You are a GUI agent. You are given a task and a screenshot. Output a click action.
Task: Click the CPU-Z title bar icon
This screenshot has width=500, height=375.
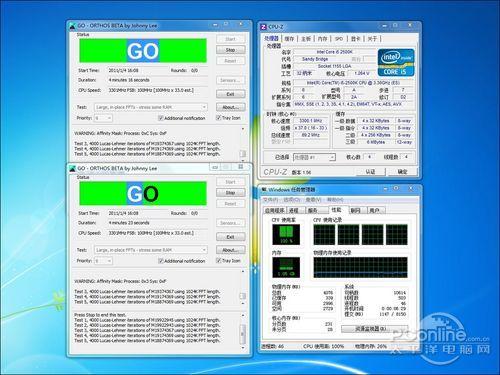263,27
